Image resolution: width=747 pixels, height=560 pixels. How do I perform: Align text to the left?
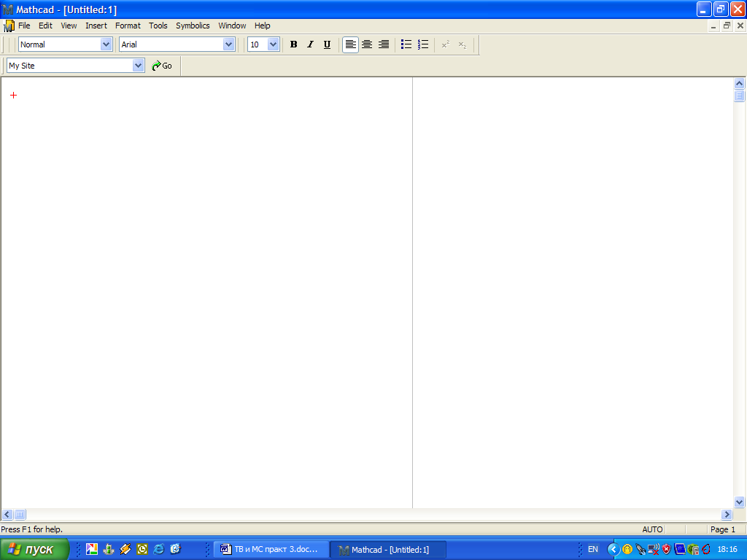tap(350, 44)
